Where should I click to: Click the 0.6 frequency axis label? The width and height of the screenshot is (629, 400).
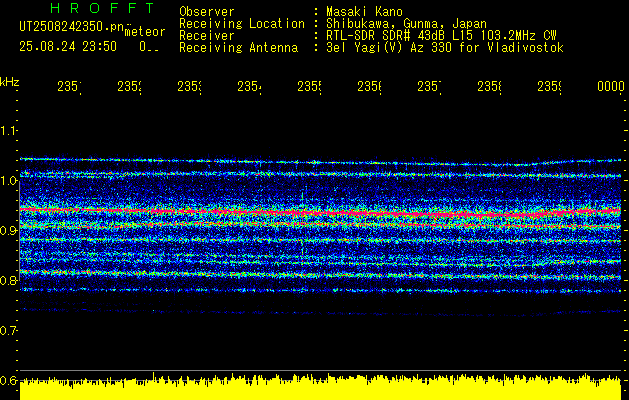coord(8,380)
